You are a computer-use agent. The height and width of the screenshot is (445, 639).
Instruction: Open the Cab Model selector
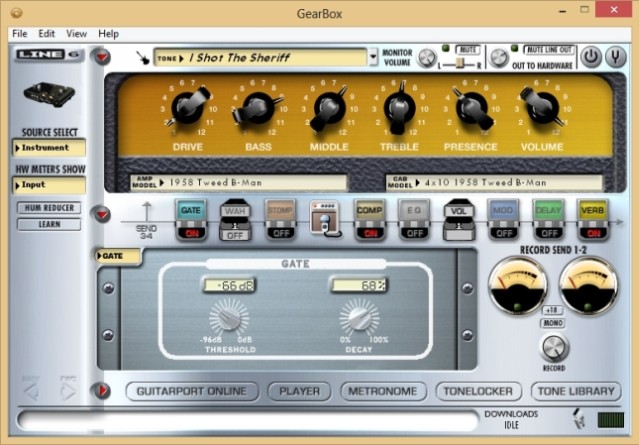(x=494, y=183)
